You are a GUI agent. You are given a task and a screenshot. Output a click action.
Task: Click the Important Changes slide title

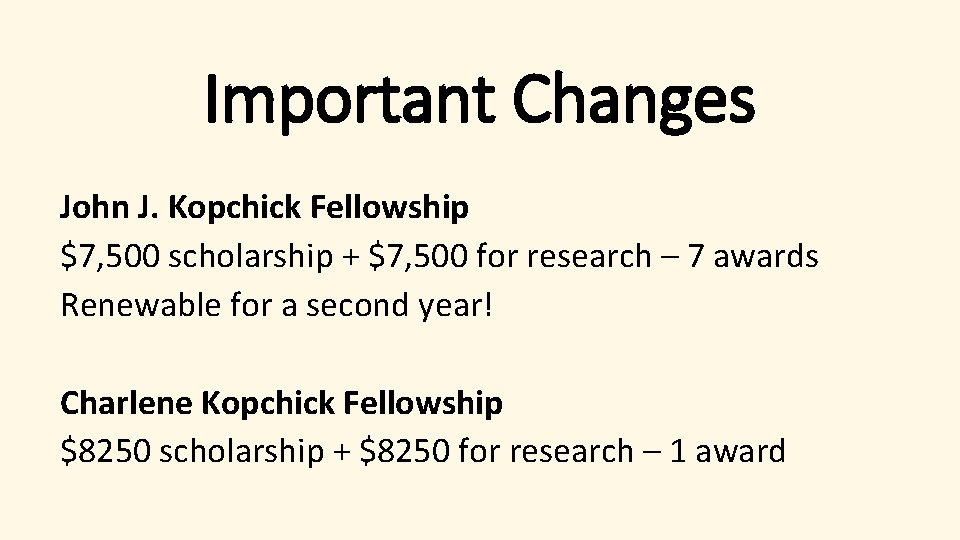point(479,102)
